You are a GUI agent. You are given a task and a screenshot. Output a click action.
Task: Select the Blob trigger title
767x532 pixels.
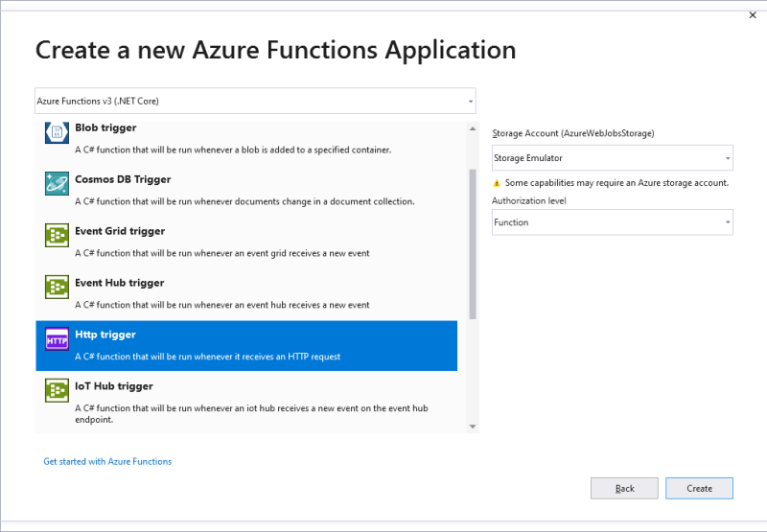coord(105,127)
